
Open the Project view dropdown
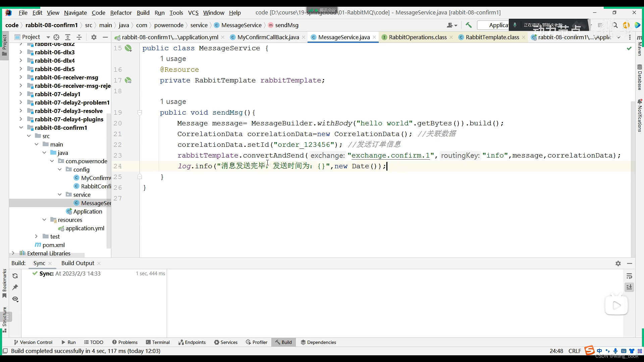point(48,37)
